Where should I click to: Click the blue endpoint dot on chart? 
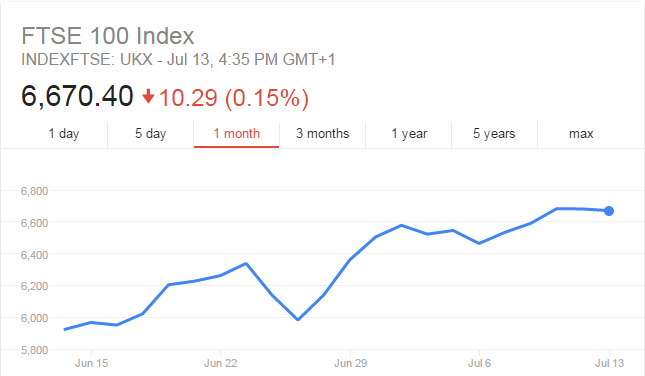point(609,211)
